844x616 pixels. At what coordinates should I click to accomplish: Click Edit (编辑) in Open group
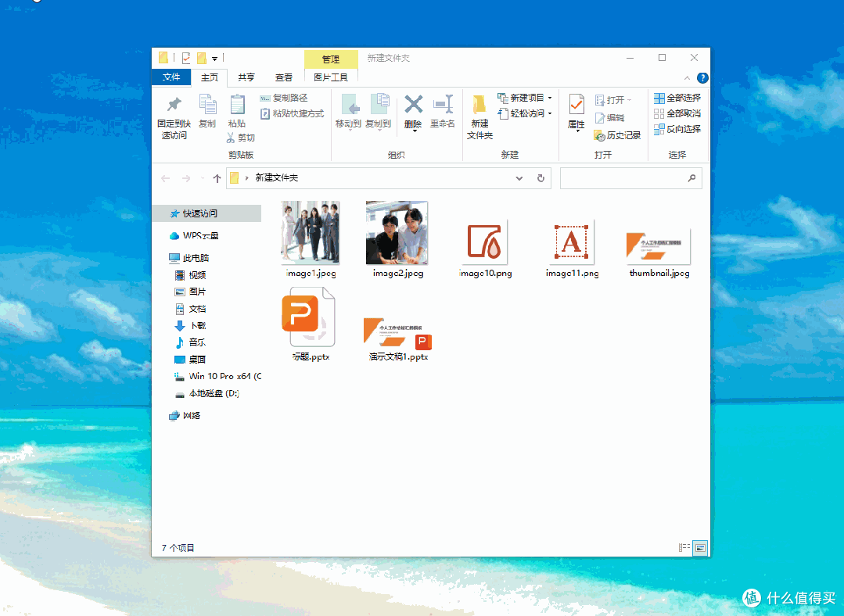coord(609,118)
